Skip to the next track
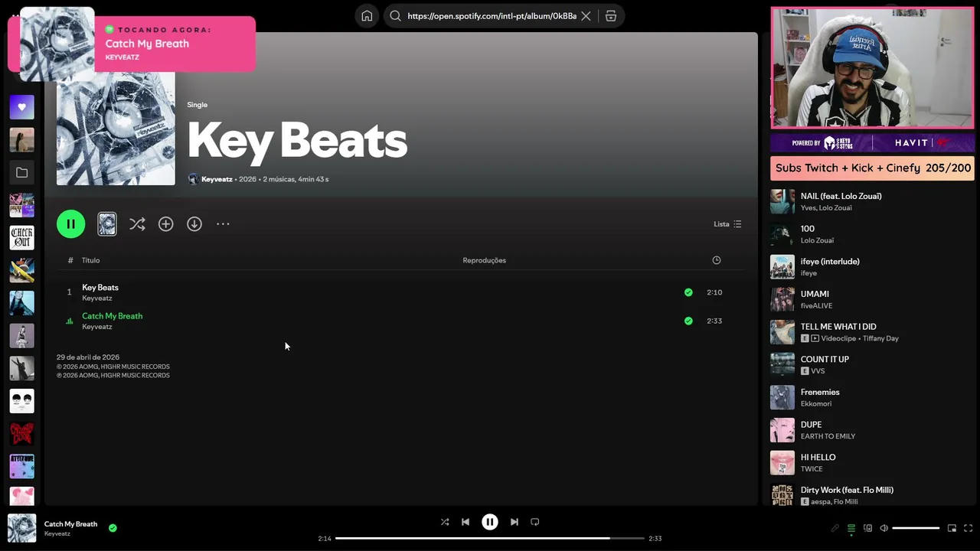 point(514,522)
